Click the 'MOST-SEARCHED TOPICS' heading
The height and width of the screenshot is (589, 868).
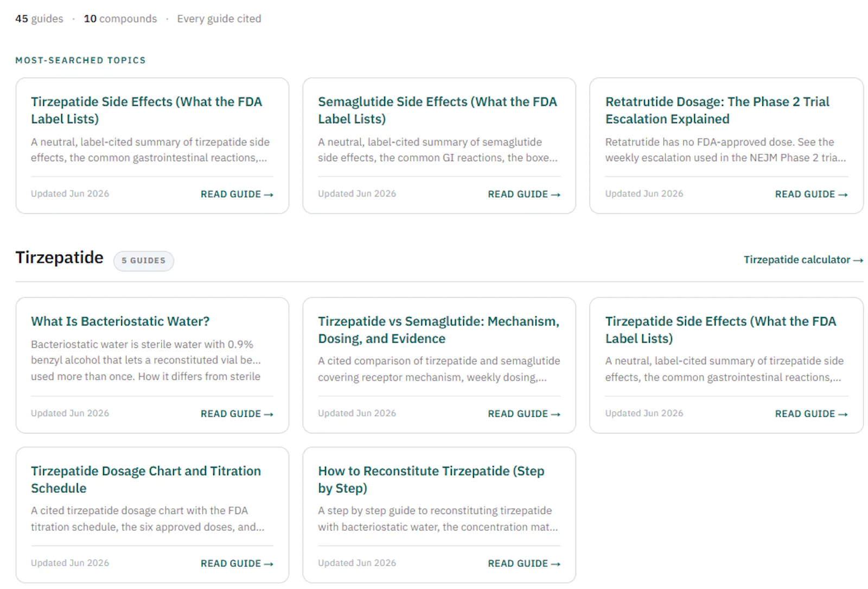tap(80, 60)
